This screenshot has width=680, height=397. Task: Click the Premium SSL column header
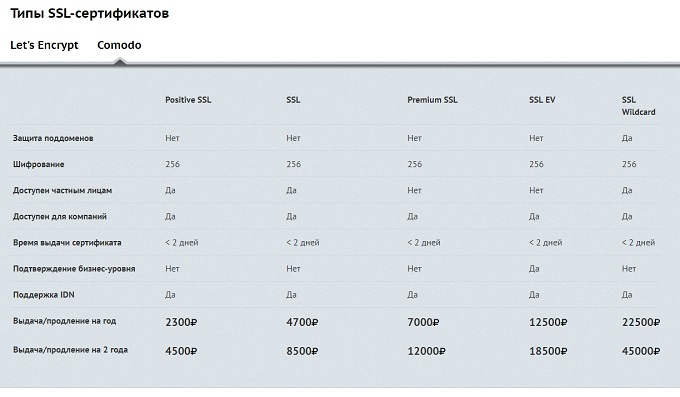[x=432, y=100]
